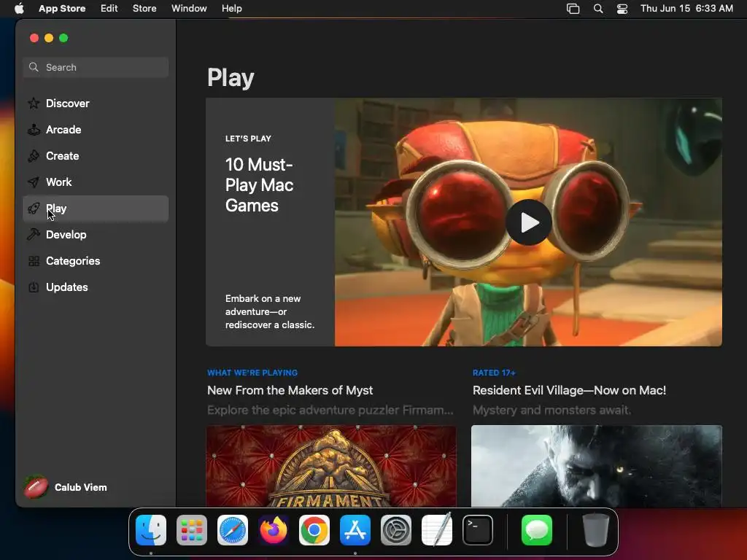Image resolution: width=747 pixels, height=560 pixels.
Task: Click the Play rocket icon
Action: (34, 209)
